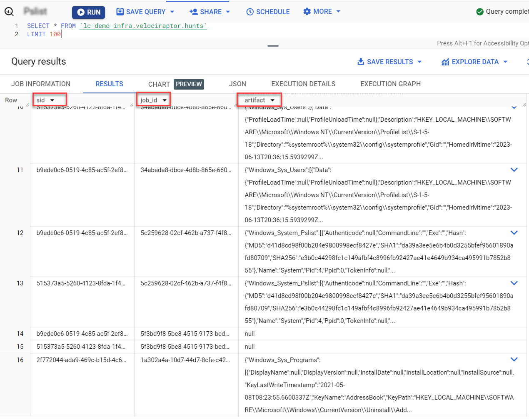Run the SQL query
This screenshot has height=420, width=529.
point(89,12)
